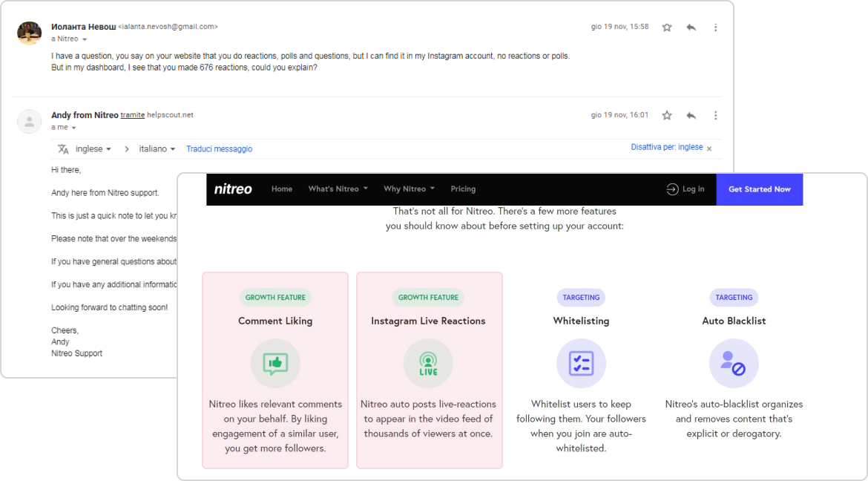
Task: Open the Pricing page in navbar
Action: 463,189
